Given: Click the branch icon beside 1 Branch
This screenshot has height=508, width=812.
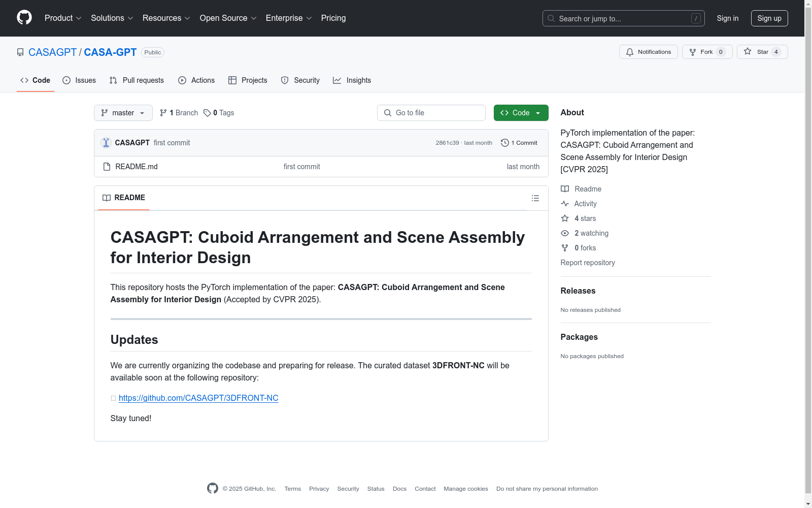Looking at the screenshot, I should pyautogui.click(x=163, y=113).
